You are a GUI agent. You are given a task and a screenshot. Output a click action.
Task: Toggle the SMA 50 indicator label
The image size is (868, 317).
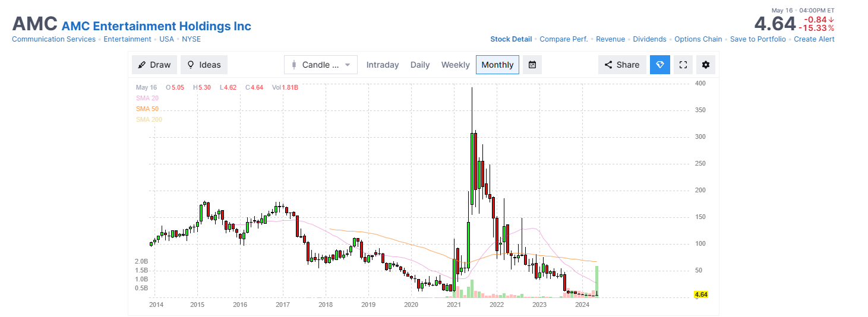click(x=147, y=109)
